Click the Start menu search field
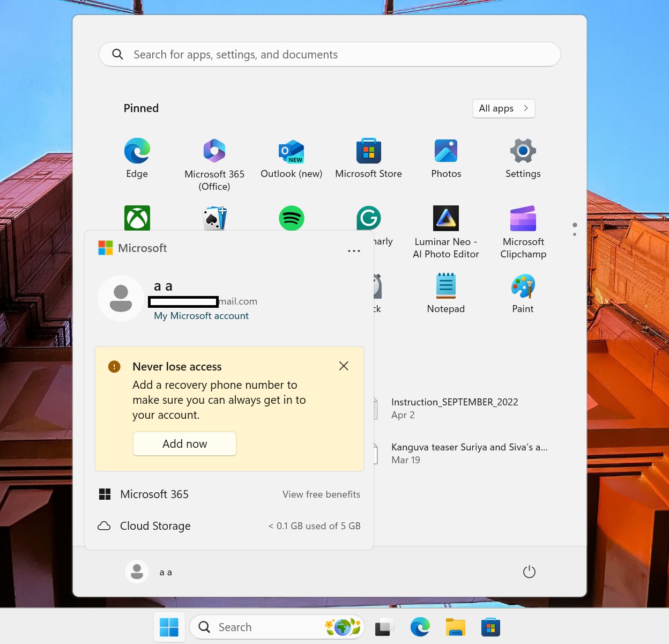Image resolution: width=669 pixels, height=644 pixels. 329,54
